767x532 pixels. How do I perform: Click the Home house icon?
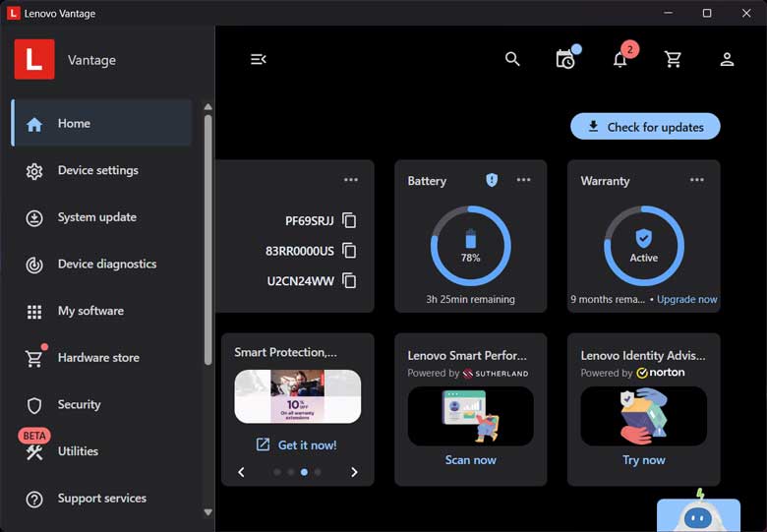(x=34, y=124)
